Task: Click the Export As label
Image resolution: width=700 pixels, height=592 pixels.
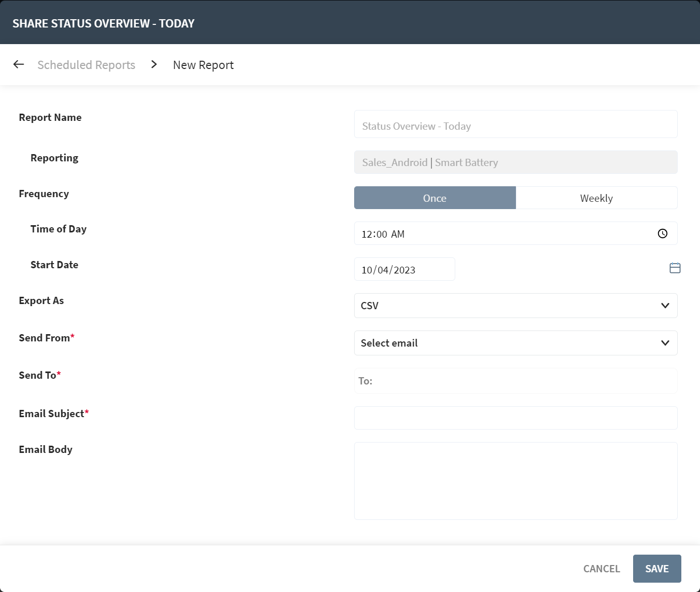Action: click(x=41, y=300)
